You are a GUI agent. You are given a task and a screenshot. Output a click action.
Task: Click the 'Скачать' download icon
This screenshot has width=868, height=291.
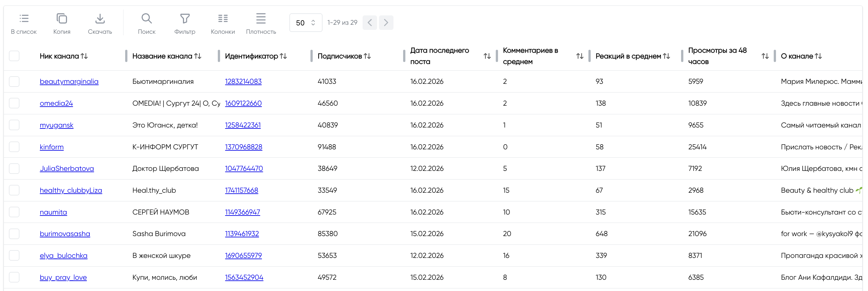[x=100, y=19]
